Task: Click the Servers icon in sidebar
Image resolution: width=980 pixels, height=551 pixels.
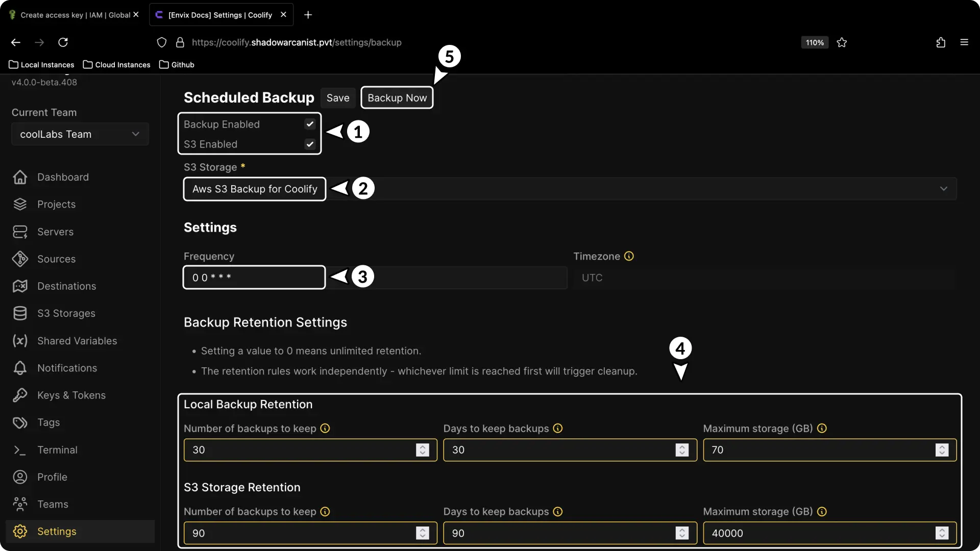Action: click(19, 232)
